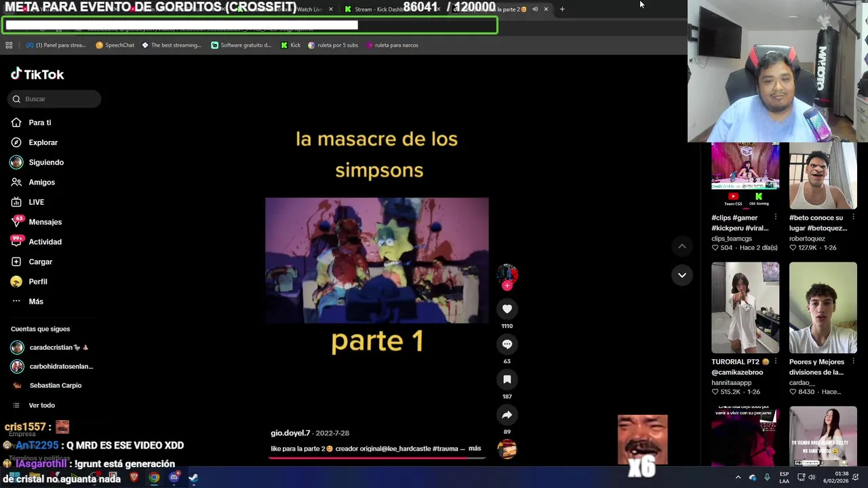868x488 pixels.
Task: Open the gio.doyel.7 creator avatar
Action: (x=507, y=274)
